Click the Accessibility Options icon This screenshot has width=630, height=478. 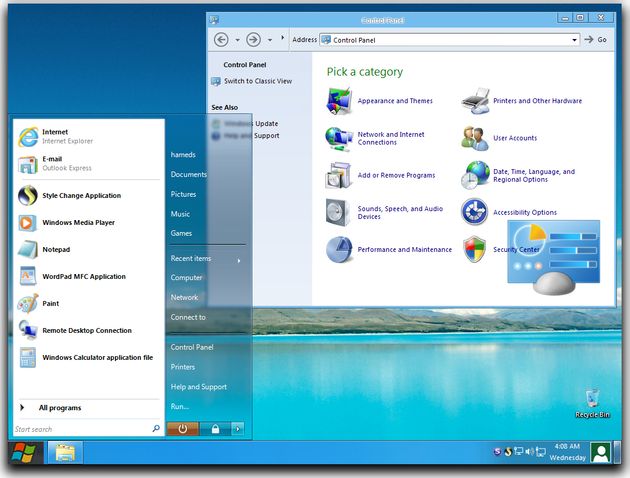pyautogui.click(x=475, y=212)
